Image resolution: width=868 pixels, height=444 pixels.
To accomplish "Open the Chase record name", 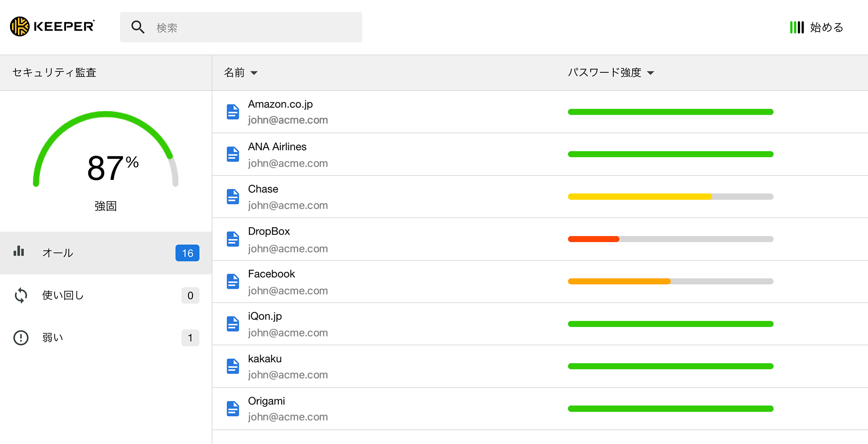I will click(x=263, y=189).
